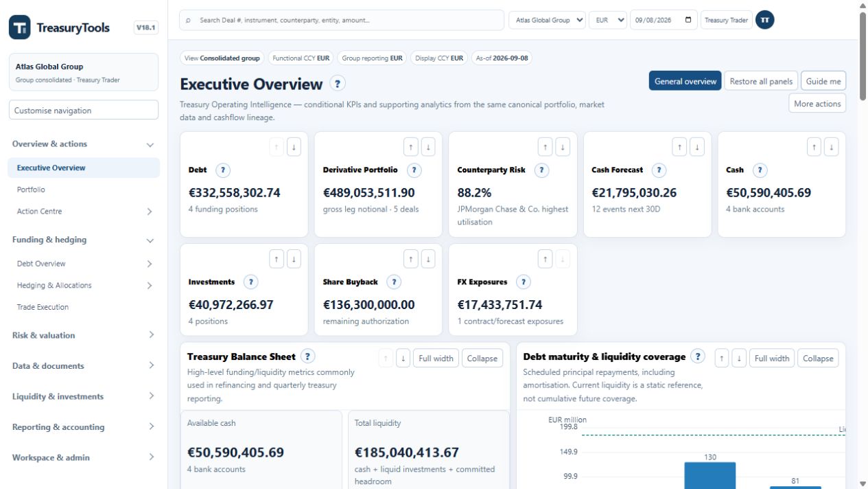This screenshot has height=489, width=868.
Task: Restore all panels
Action: pos(761,81)
